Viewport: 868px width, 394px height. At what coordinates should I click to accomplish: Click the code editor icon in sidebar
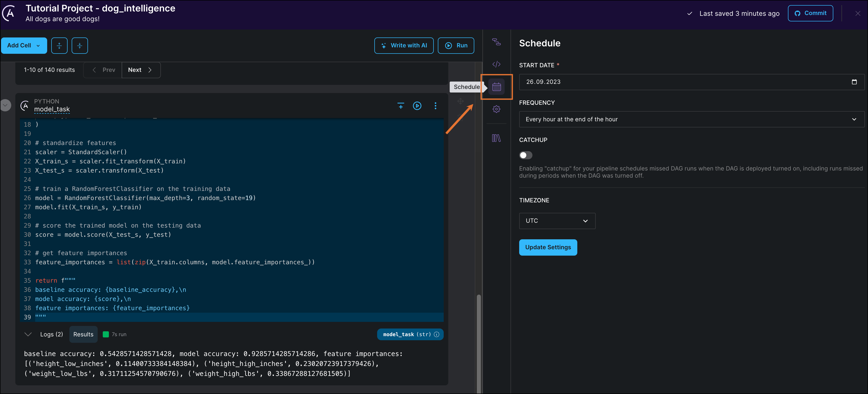pyautogui.click(x=496, y=64)
